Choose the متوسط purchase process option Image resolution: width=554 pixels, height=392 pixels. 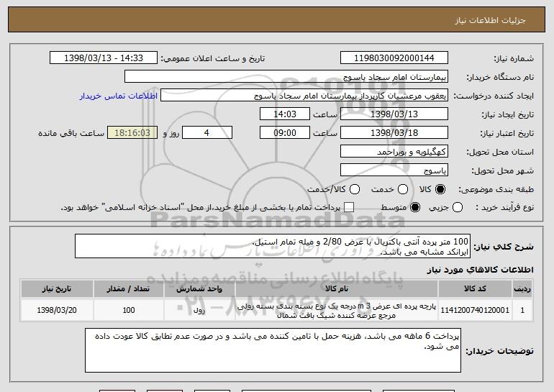(415, 207)
